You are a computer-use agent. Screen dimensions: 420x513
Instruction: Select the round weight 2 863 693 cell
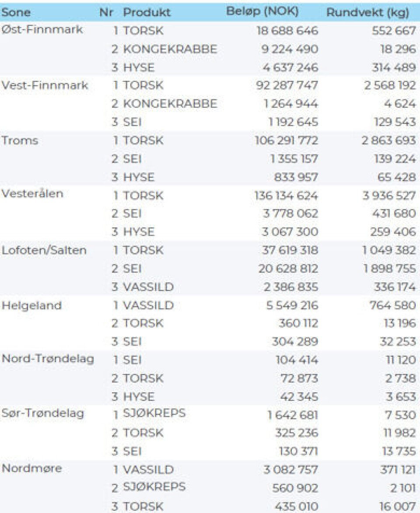(x=388, y=141)
